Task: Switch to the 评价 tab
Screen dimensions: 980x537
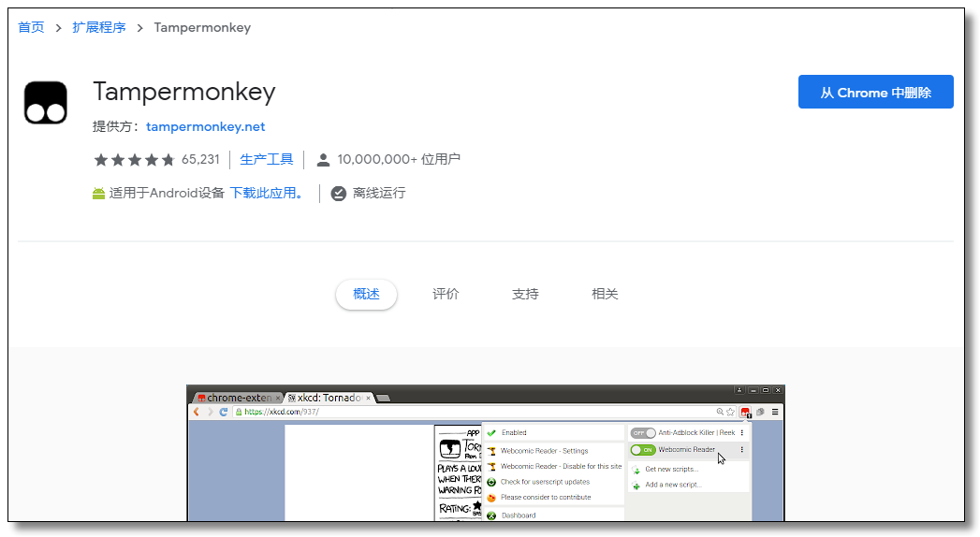Action: click(446, 294)
